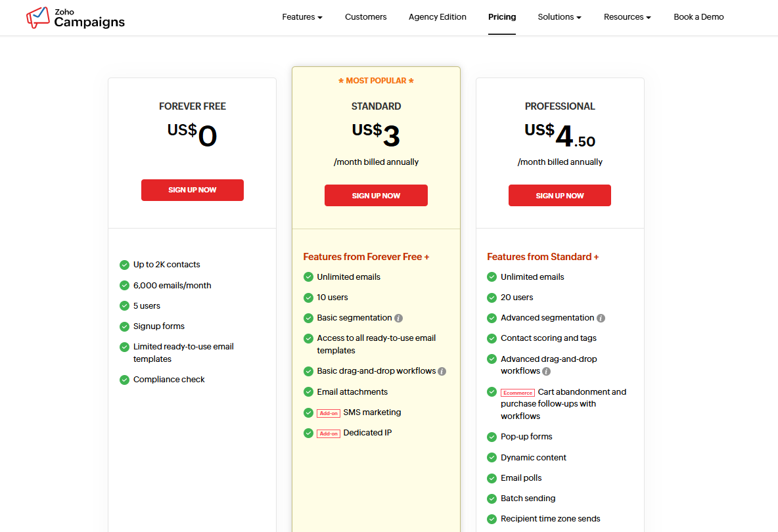
Task: Click green check icon beside 10 users
Action: [308, 298]
